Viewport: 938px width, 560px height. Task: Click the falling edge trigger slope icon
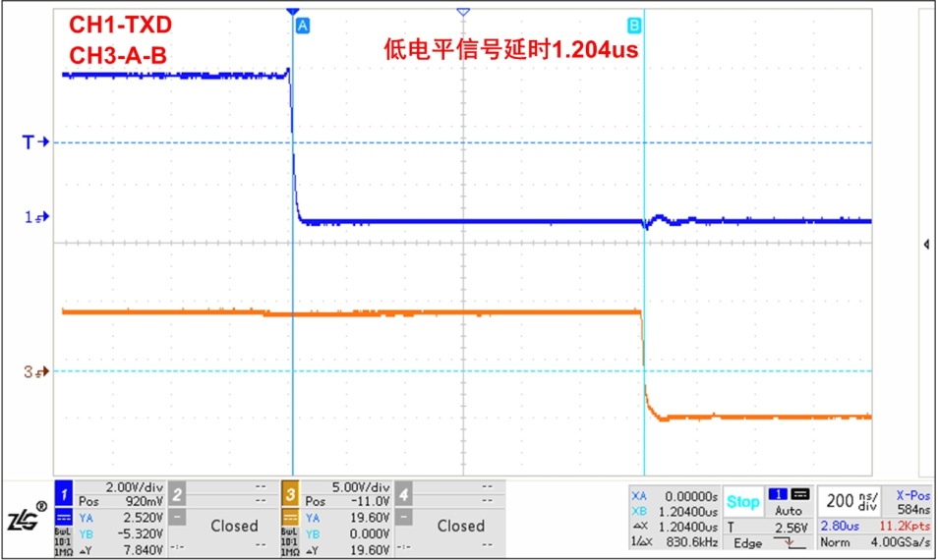pos(790,542)
